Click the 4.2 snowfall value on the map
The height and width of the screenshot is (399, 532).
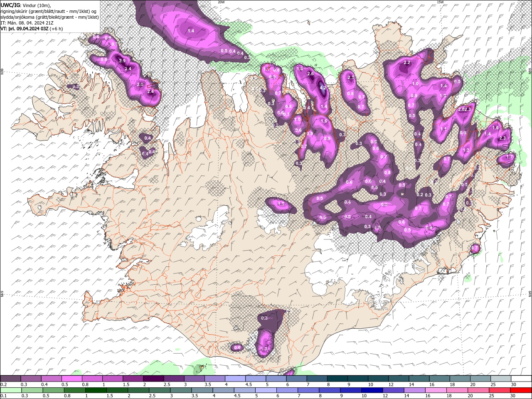tap(323, 88)
